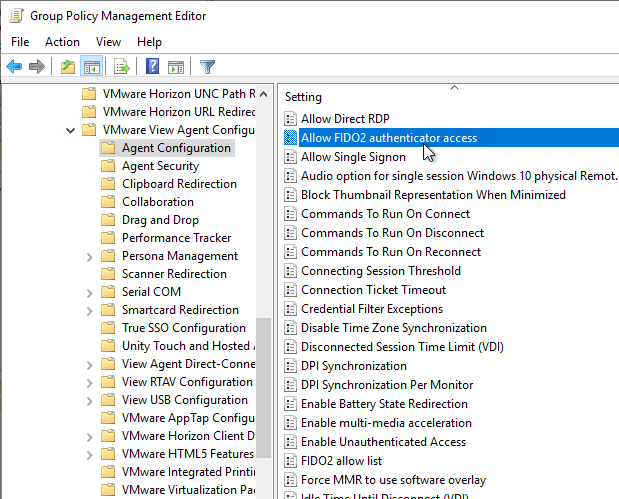Click the Export List toolbar icon
619x499 pixels.
click(122, 66)
